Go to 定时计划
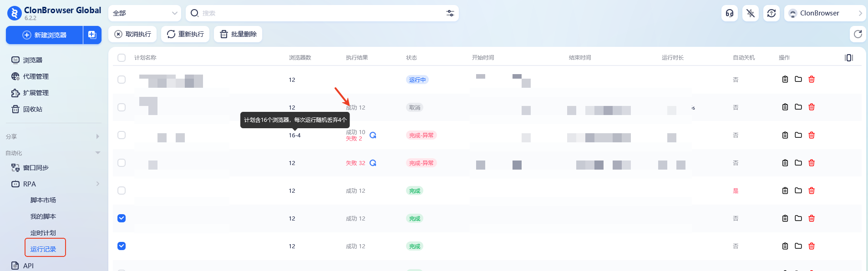 (43, 233)
